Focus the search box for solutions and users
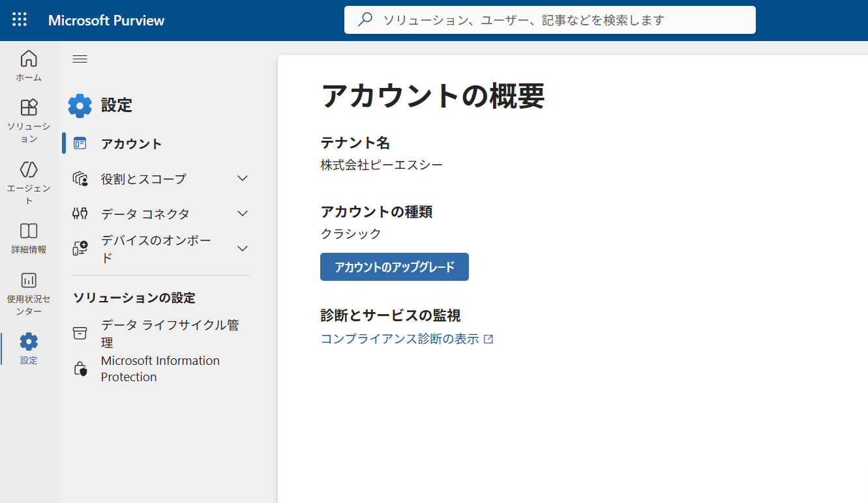Screen dimensions: 868x503 pos(550,20)
